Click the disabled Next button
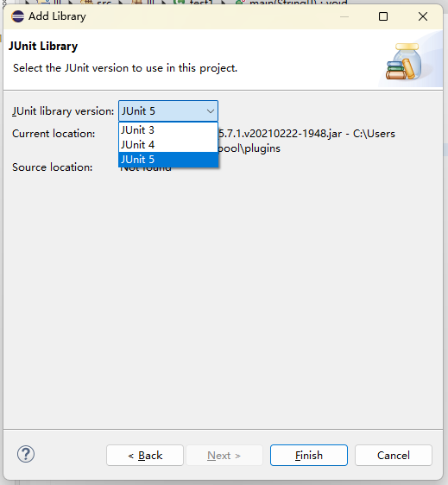Image resolution: width=448 pixels, height=485 pixels. coord(224,455)
